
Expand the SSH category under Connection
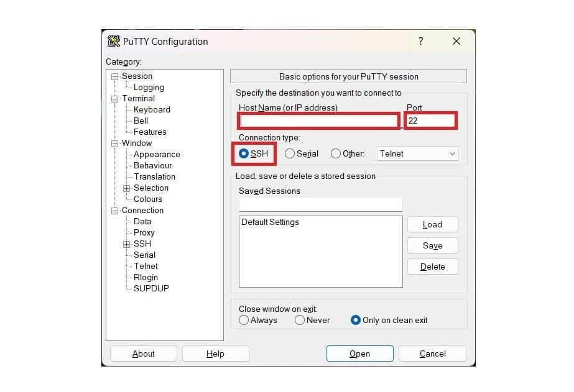(127, 244)
